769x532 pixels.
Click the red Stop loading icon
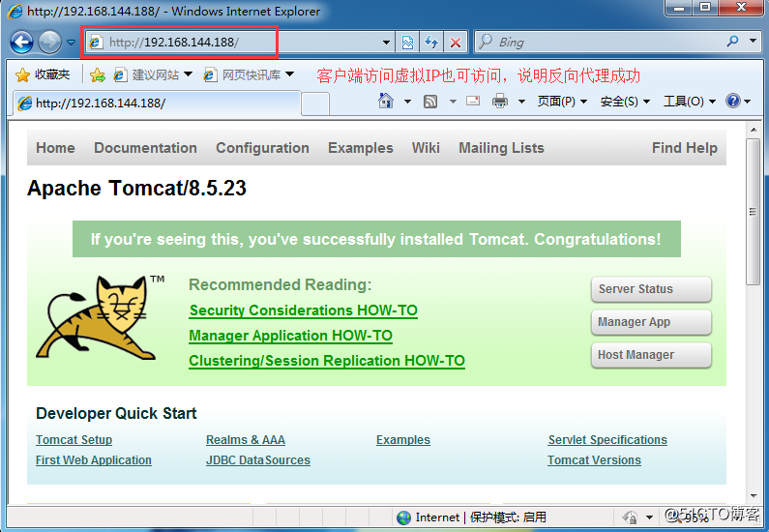click(x=456, y=43)
